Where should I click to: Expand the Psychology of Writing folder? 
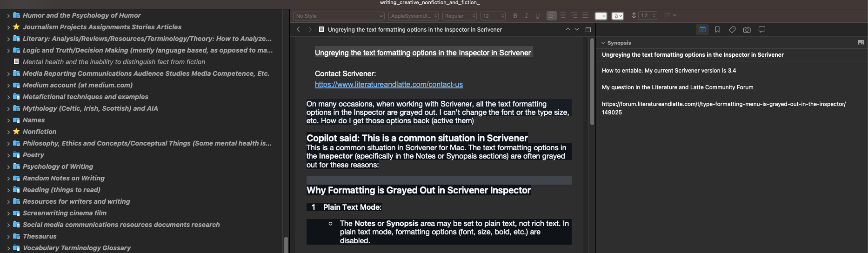(8, 166)
